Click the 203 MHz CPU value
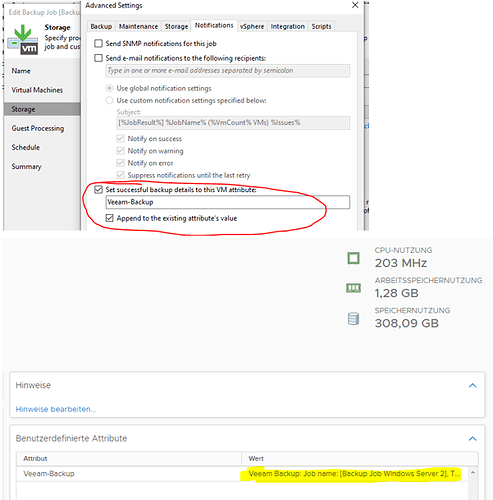The height and width of the screenshot is (500, 493). click(x=401, y=263)
